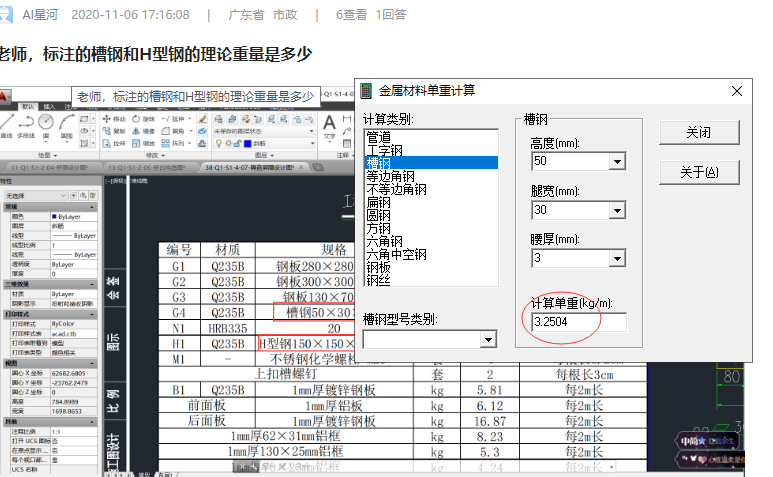Open the 高度(mm) dropdown showing 50

coord(617,161)
